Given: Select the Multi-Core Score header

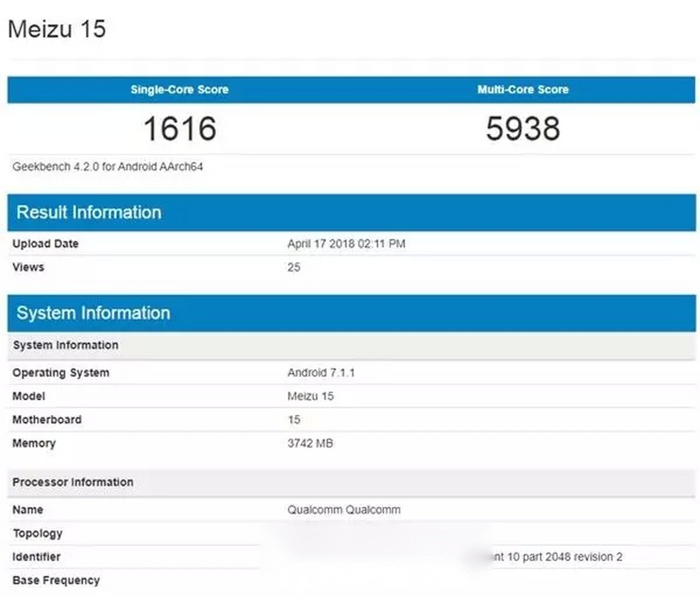Looking at the screenshot, I should click(x=523, y=90).
